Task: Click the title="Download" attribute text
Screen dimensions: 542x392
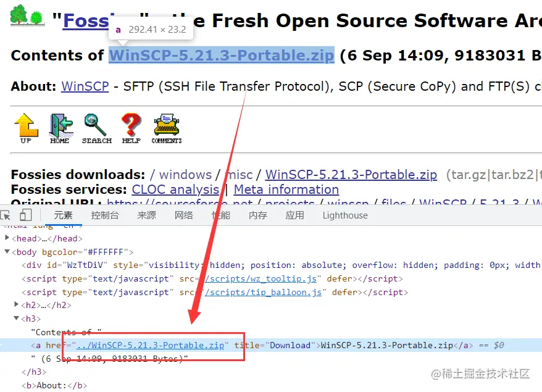Action: [275, 345]
